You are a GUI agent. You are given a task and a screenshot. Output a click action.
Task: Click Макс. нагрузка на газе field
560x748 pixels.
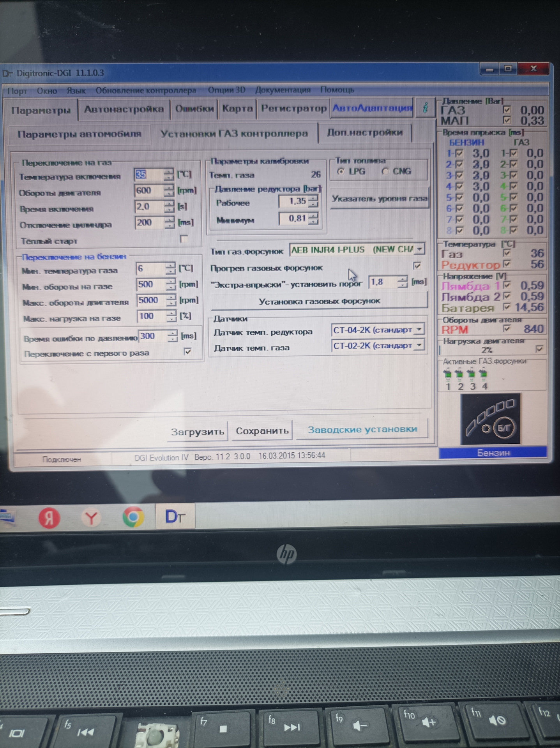(152, 316)
